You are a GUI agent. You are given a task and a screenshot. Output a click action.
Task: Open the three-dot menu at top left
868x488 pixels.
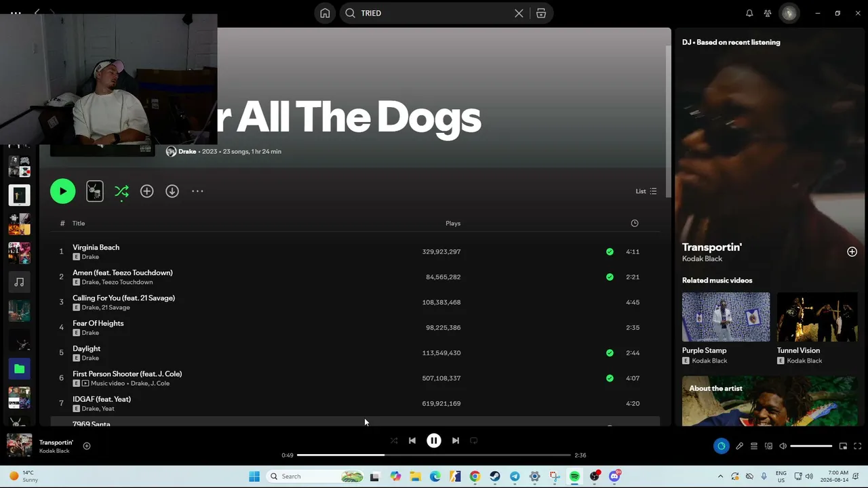click(x=16, y=13)
